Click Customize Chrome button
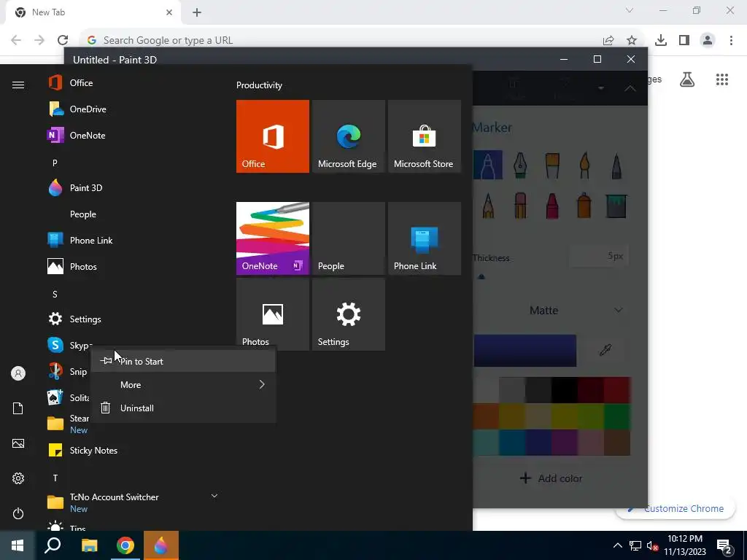 point(676,508)
